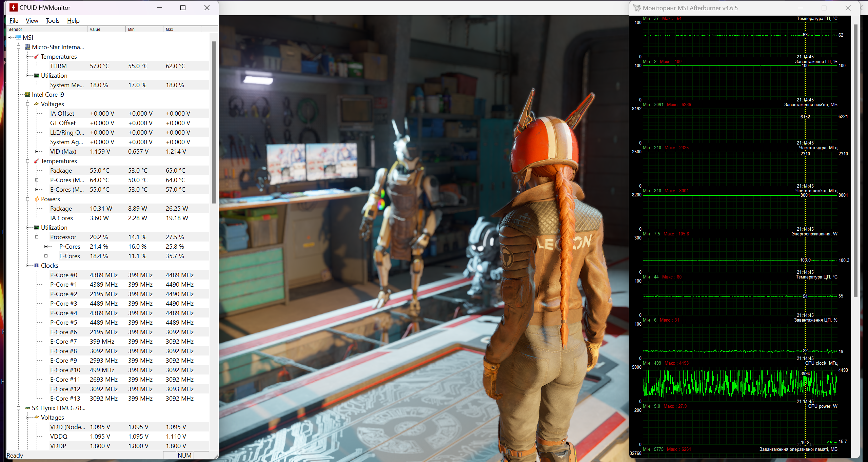
Task: Expand the E-Cores utilization node
Action: (46, 256)
